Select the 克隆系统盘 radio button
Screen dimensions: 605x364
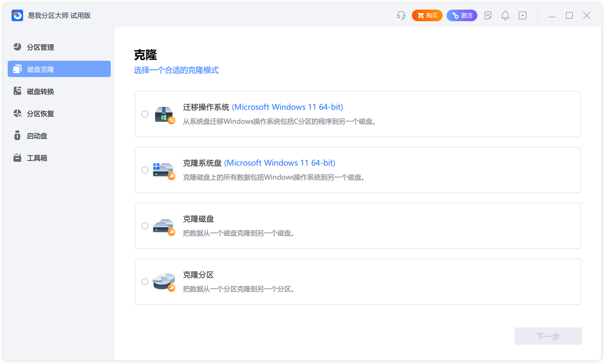pos(145,170)
